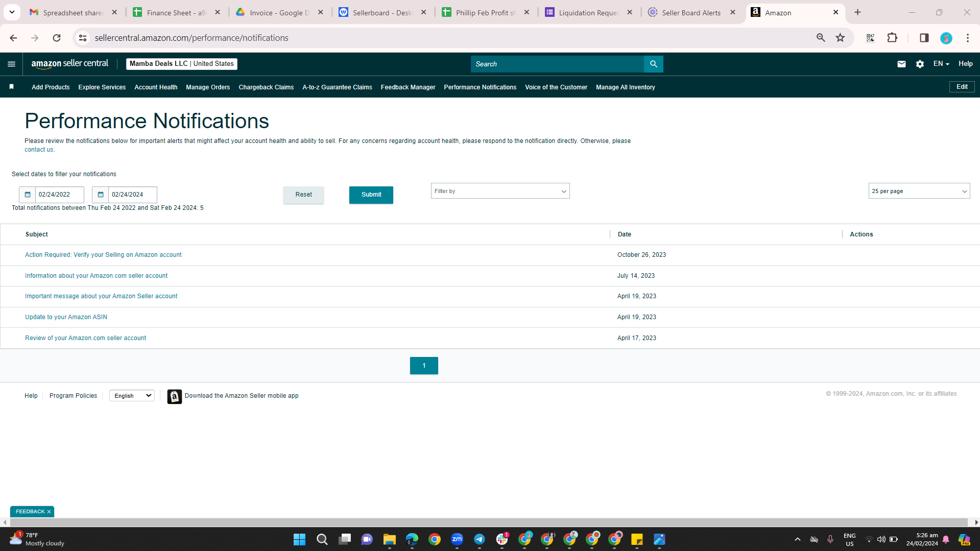Open Program Policies footer link
The height and width of the screenshot is (551, 980).
pyautogui.click(x=73, y=396)
